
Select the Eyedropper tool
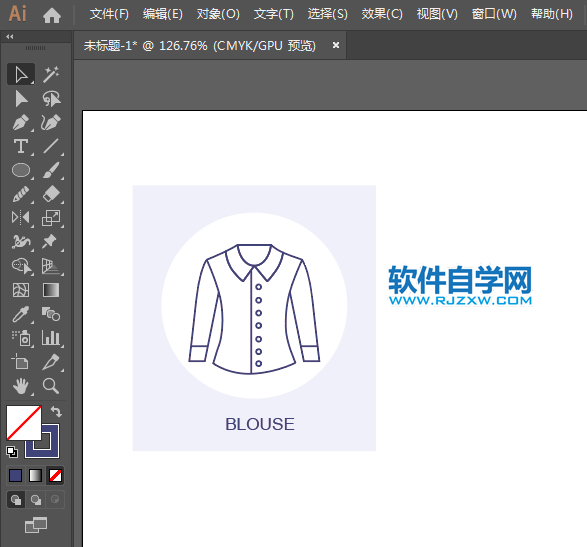[x=21, y=314]
